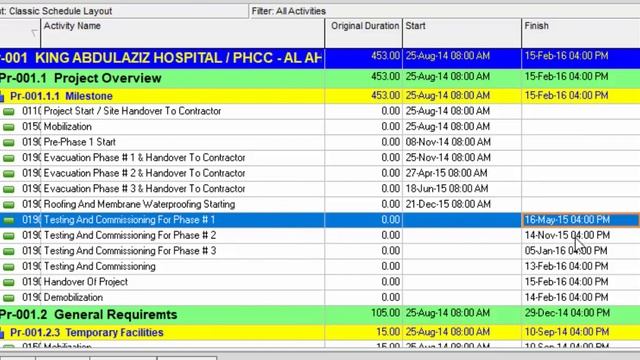Viewport: 640px width, 360px height.
Task: Select 'Testing And Commissioning For Phase # 1'
Action: 129,220
